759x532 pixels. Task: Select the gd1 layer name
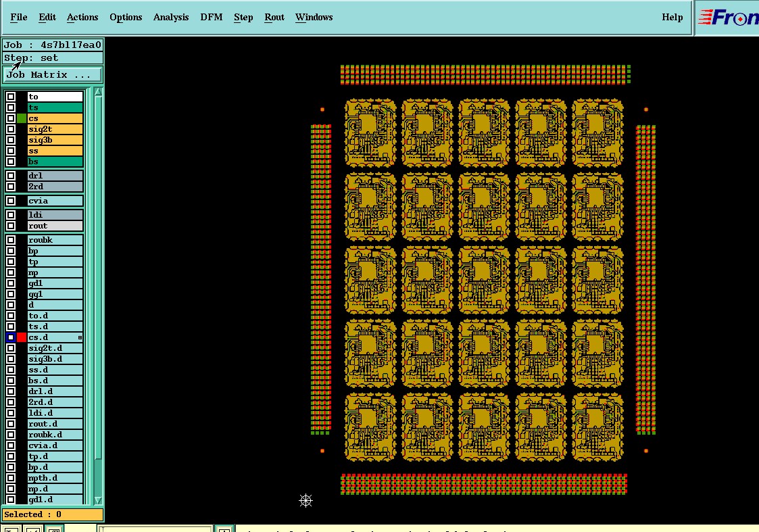pos(55,283)
